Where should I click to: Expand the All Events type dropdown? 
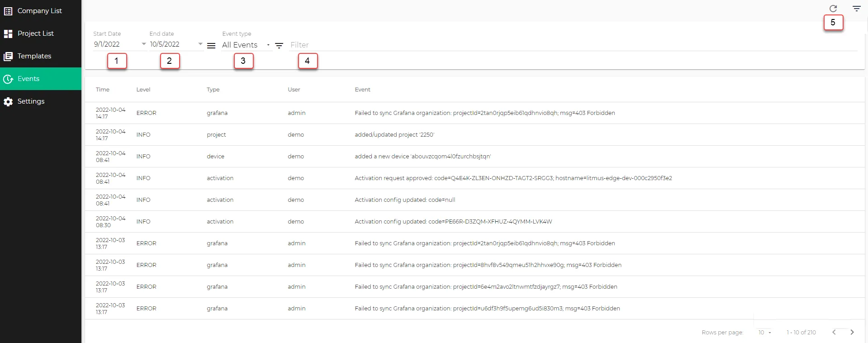(247, 45)
